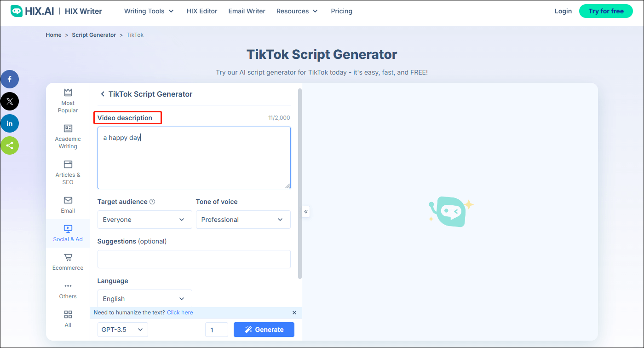Click the HIX.AI logo
Screen dimensions: 644x348
32,11
